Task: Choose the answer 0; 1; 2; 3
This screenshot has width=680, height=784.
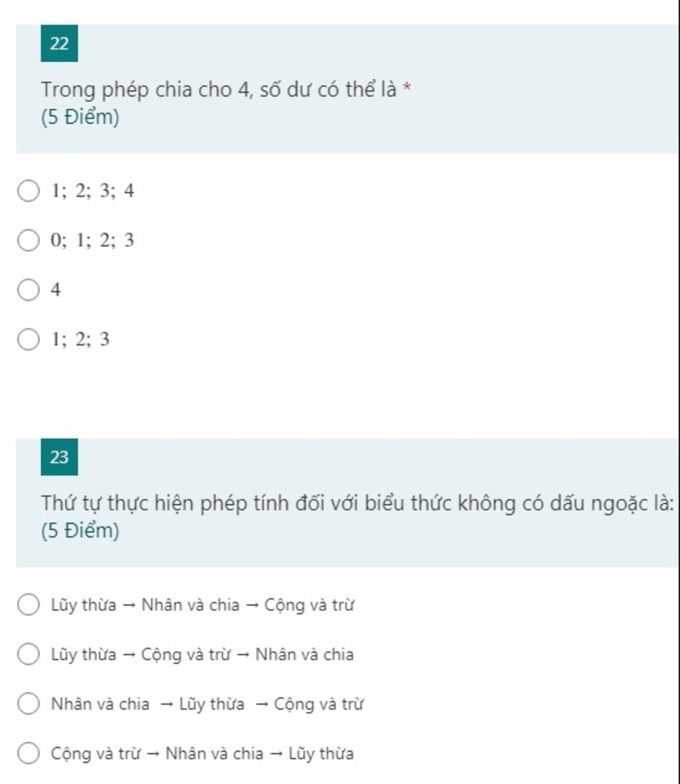Action: click(x=28, y=240)
